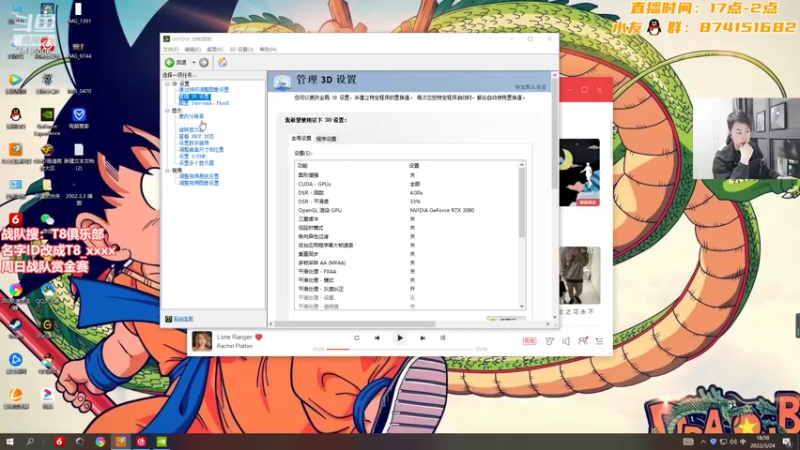The image size is (800, 450).
Task: Like the song Lone Ranger heart icon
Action: click(259, 337)
